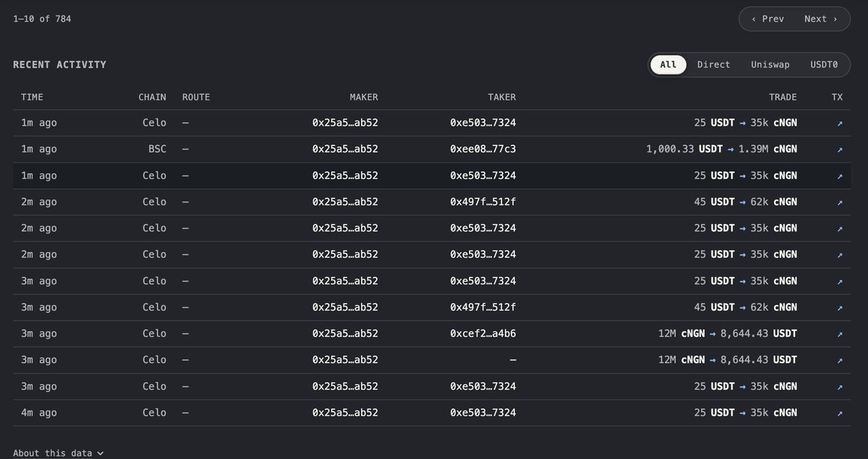Click the ROUTE column header
Screen dimensions: 868x459
coord(196,97)
